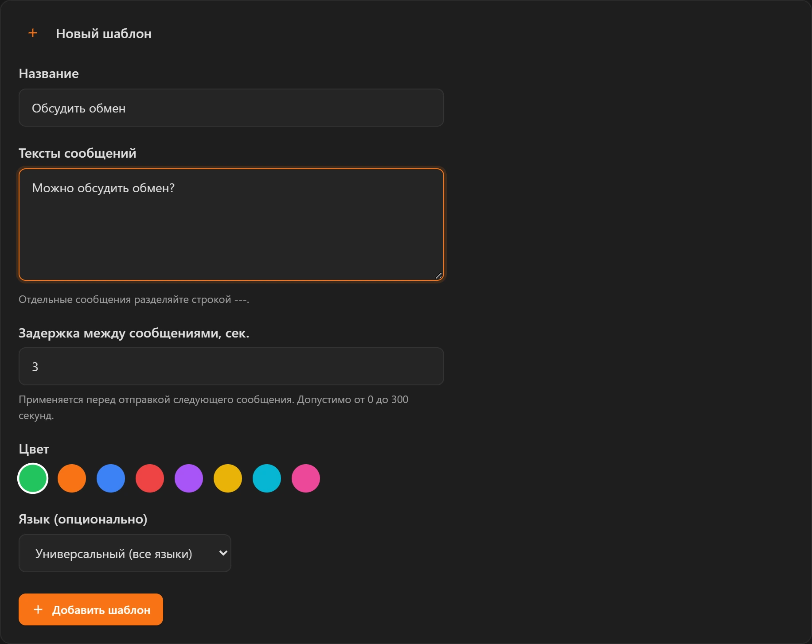Click inside the Тексты сообщений textarea

pyautogui.click(x=231, y=225)
